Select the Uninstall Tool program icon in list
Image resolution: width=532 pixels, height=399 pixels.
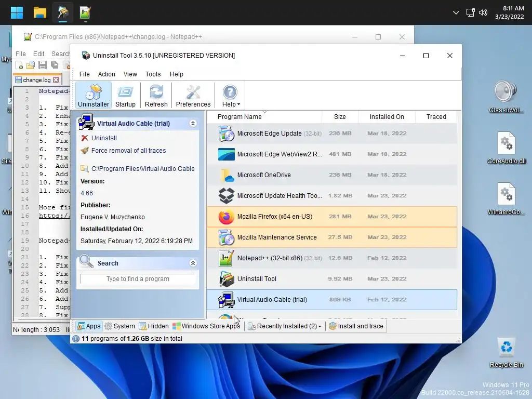227,279
